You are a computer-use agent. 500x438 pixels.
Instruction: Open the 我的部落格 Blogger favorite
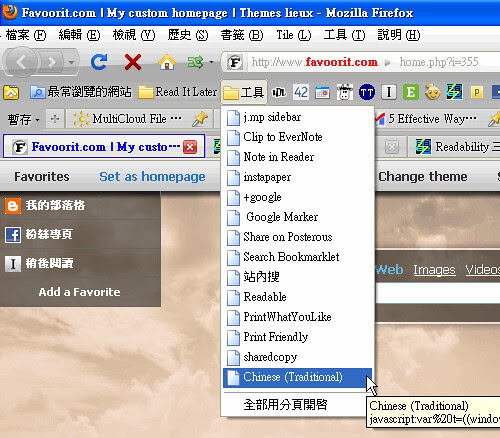tap(80, 205)
